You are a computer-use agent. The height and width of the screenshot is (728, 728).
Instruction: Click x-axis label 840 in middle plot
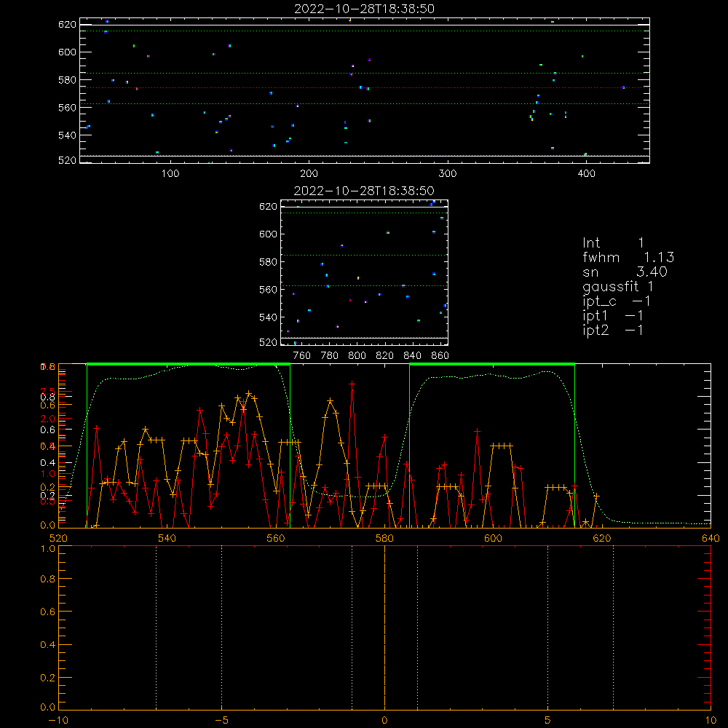(412, 356)
